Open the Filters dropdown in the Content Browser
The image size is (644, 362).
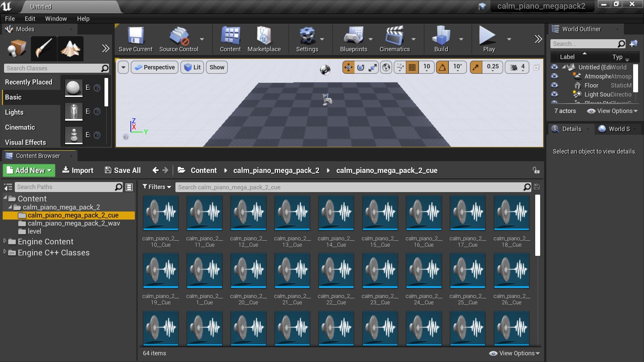(x=157, y=187)
